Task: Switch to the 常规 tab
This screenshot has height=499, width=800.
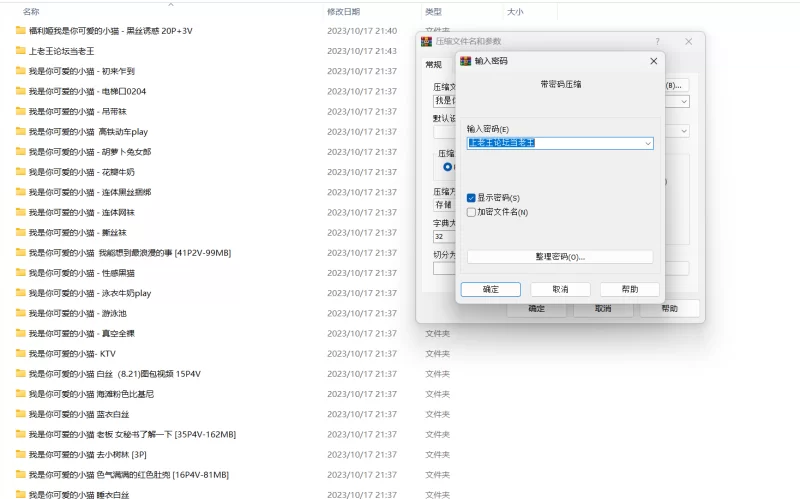Action: pyautogui.click(x=433, y=65)
